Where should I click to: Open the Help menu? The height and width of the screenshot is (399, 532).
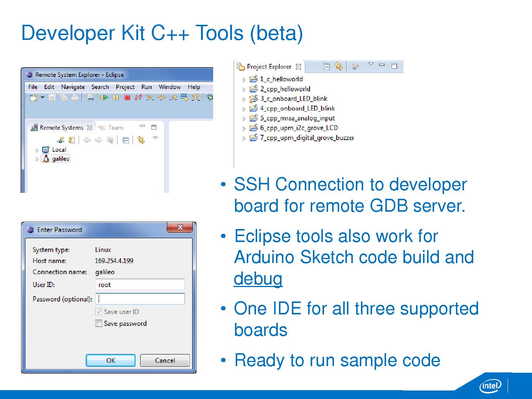[194, 87]
